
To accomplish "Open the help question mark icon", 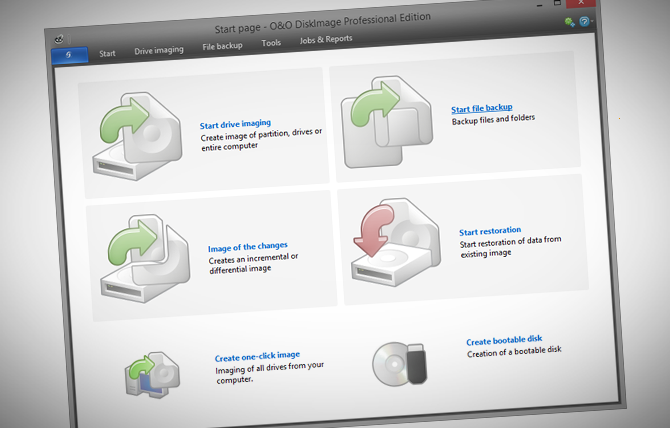I will pyautogui.click(x=583, y=21).
